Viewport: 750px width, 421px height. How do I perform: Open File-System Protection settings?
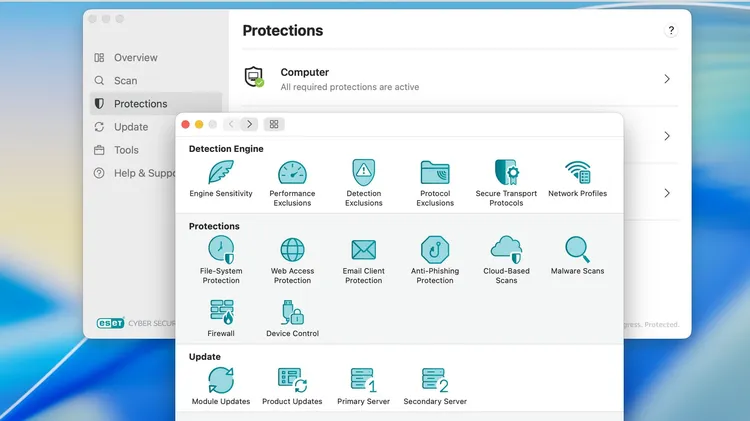221,250
